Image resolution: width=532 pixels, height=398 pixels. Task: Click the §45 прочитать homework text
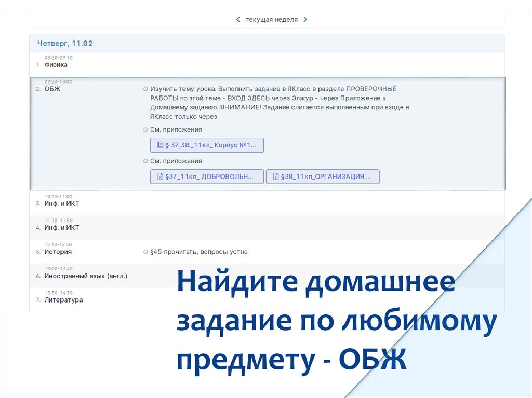(x=198, y=252)
